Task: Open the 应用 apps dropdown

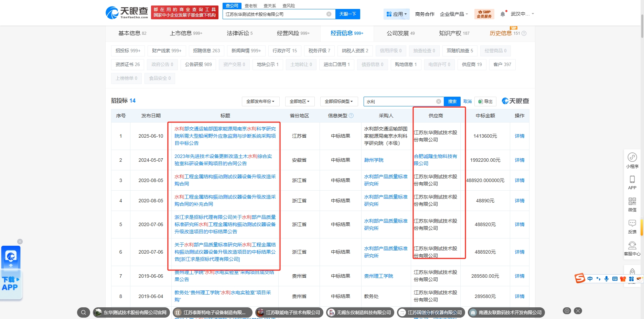Action: point(397,14)
